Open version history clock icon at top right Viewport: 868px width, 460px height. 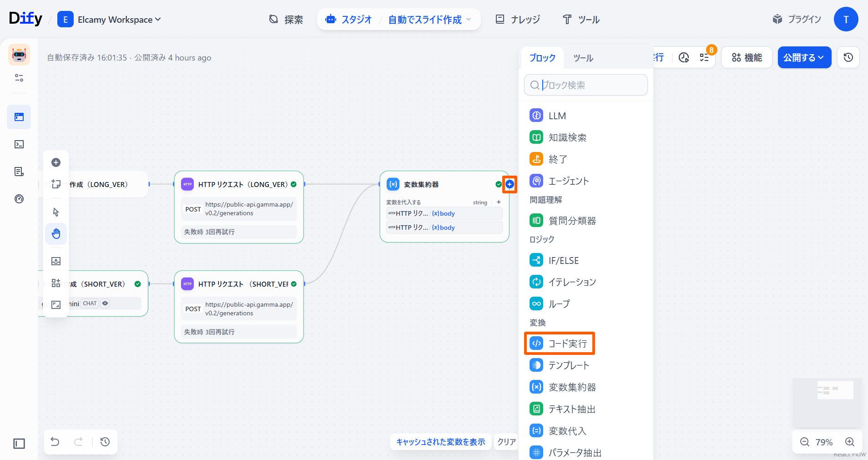point(848,57)
